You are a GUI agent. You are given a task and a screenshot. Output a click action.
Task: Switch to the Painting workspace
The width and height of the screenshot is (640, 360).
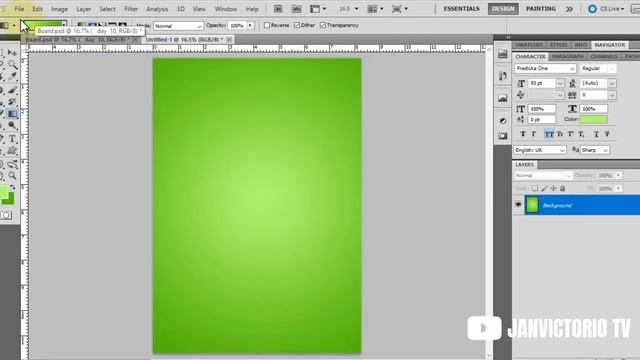[541, 9]
